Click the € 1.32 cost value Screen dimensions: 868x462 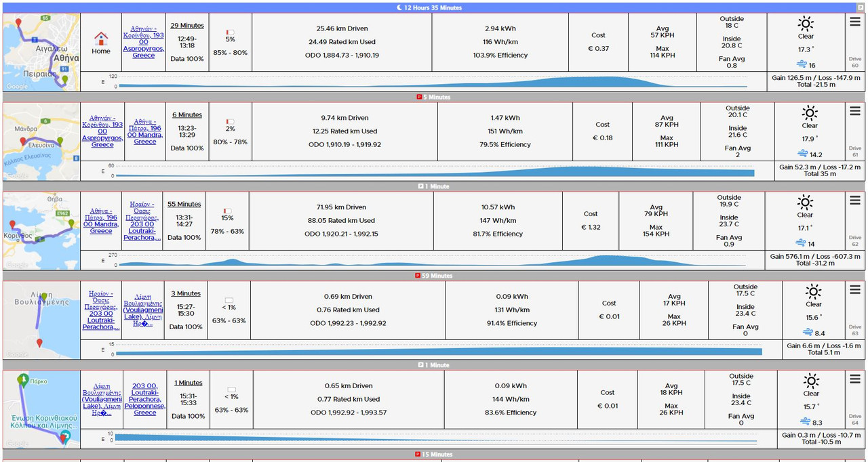tap(591, 227)
